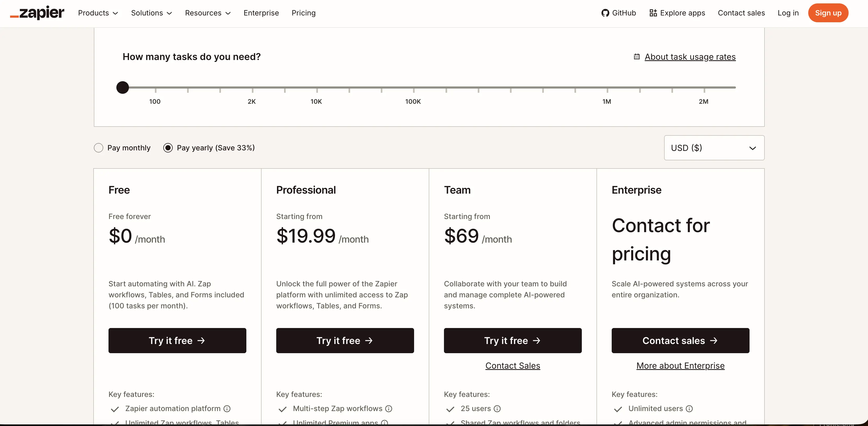Image resolution: width=868 pixels, height=426 pixels.
Task: Expand the Resources menu
Action: point(208,13)
